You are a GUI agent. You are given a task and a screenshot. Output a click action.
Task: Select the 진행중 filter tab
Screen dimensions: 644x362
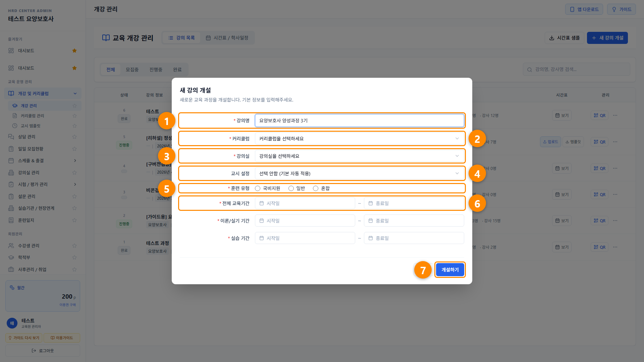point(156,70)
